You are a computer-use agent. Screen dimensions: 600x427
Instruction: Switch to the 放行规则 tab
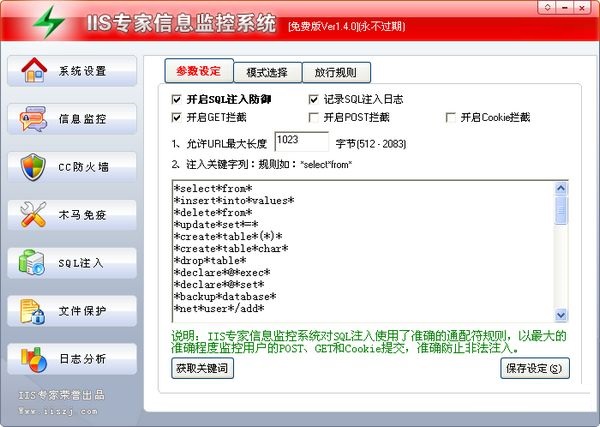[x=336, y=72]
